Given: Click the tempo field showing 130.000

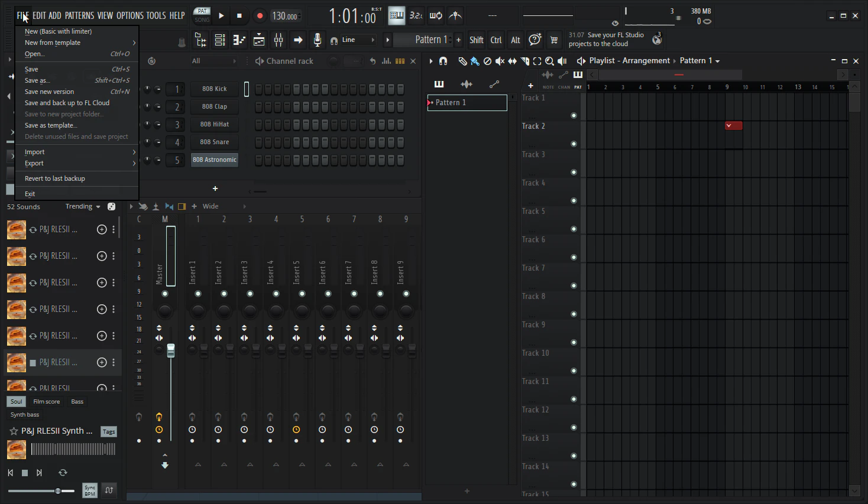Looking at the screenshot, I should 285,16.
